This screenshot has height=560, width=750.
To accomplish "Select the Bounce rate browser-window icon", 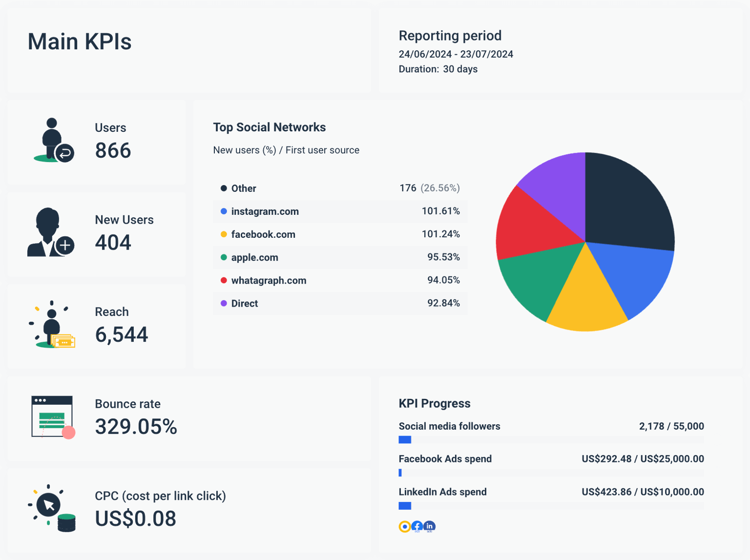I will click(51, 416).
